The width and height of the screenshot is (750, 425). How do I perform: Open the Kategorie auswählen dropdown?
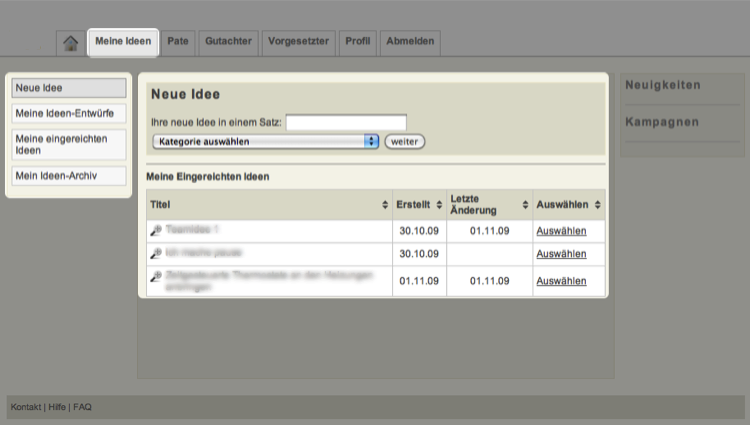tap(266, 142)
